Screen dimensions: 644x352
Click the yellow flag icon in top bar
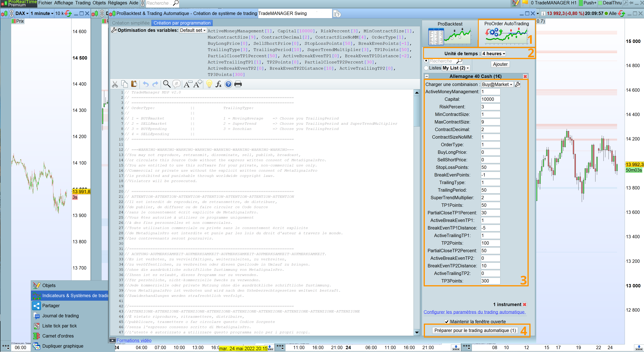[x=525, y=3]
